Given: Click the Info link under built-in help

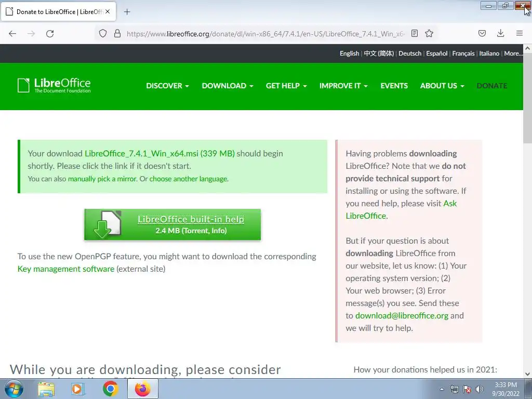Looking at the screenshot, I should [218, 231].
